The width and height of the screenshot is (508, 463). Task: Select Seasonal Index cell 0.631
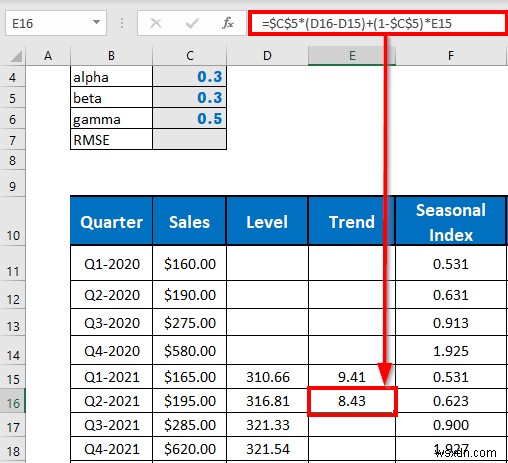(451, 295)
